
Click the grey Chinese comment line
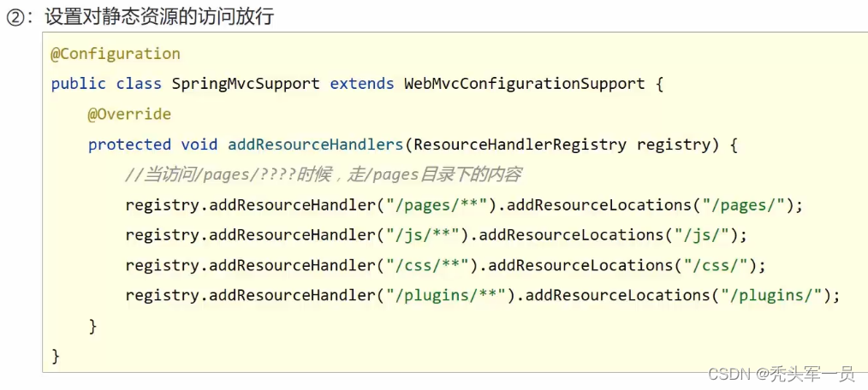tap(323, 175)
